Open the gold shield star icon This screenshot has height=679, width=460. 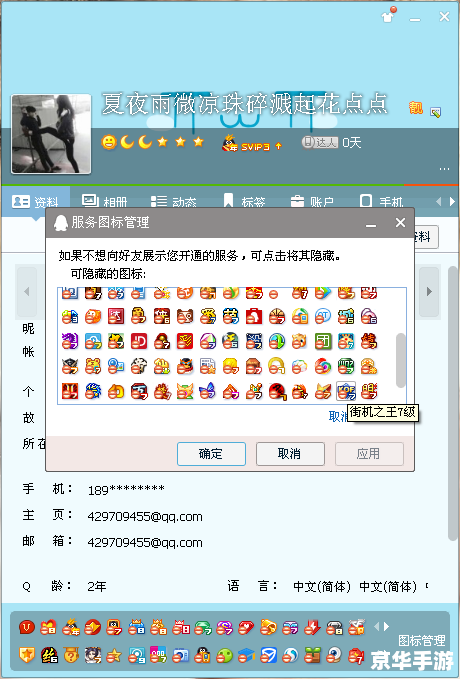coord(27,655)
